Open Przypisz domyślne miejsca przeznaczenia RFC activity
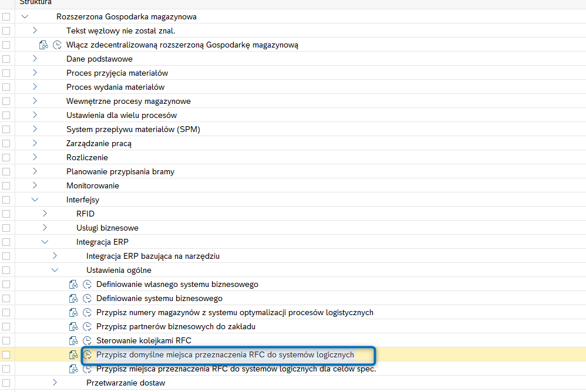 [x=225, y=354]
